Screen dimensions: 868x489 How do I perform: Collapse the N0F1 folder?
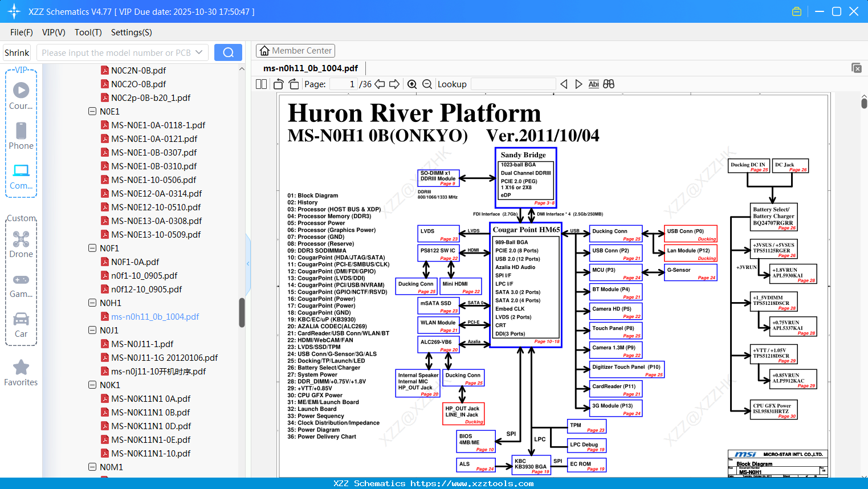click(x=92, y=248)
